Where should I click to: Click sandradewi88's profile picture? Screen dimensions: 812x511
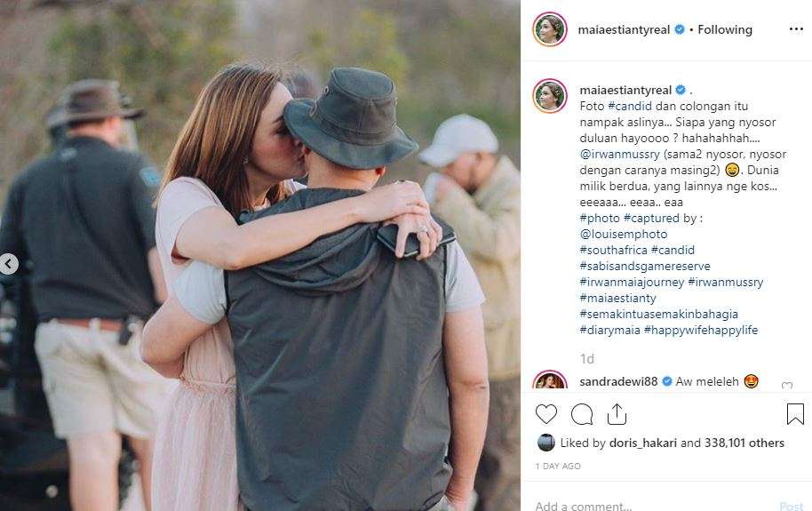click(550, 382)
